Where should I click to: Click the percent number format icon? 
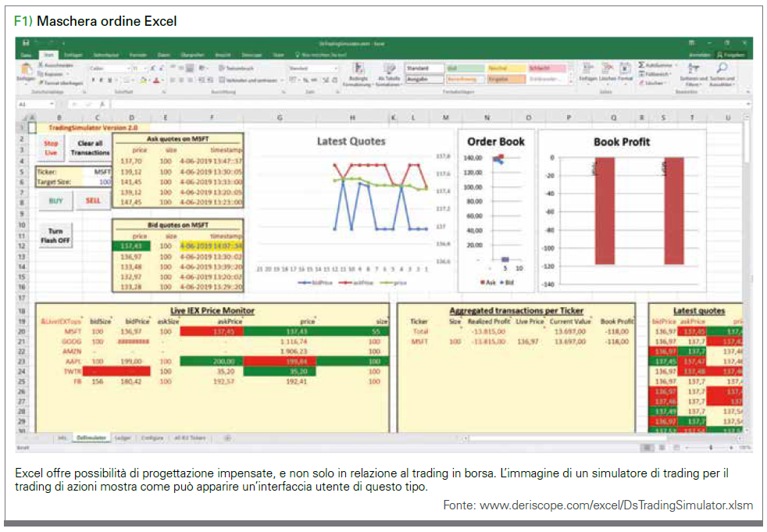305,80
